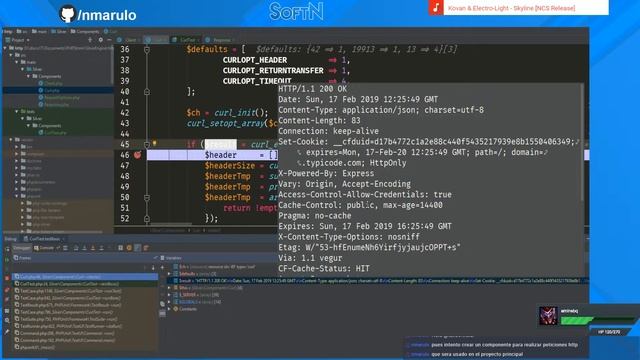Viewport: 640px width, 360px height.
Task: Click the Step Out icon in debugger toolbar
Action: 101,248
